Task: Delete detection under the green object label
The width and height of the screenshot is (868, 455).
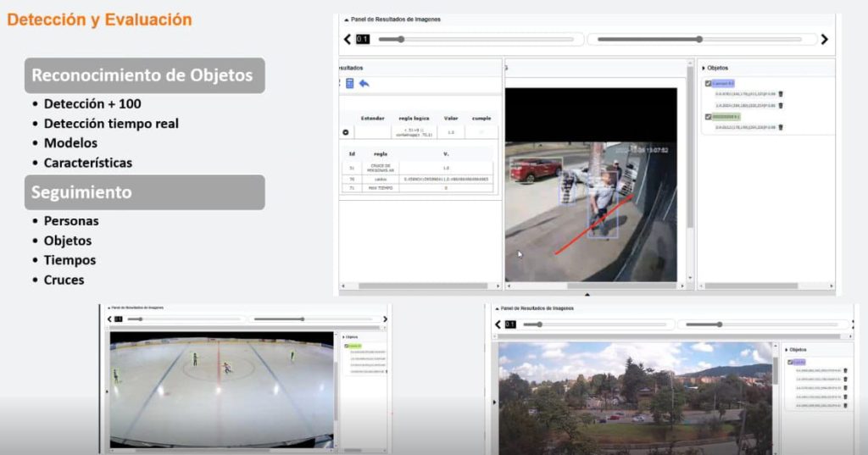Action: pyautogui.click(x=781, y=127)
